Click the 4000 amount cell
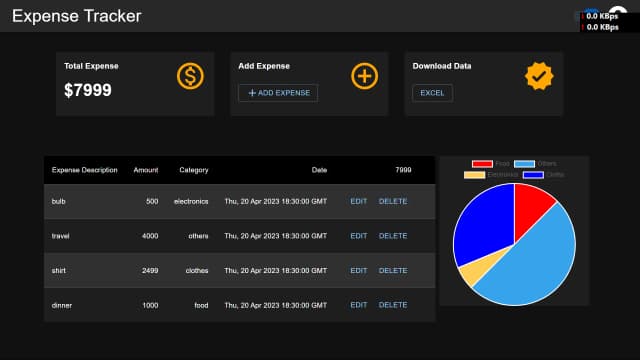Screen dimensions: 640x360 [x=150, y=236]
